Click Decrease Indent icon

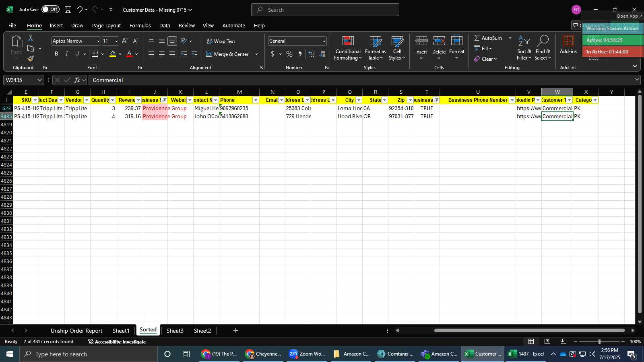[184, 54]
